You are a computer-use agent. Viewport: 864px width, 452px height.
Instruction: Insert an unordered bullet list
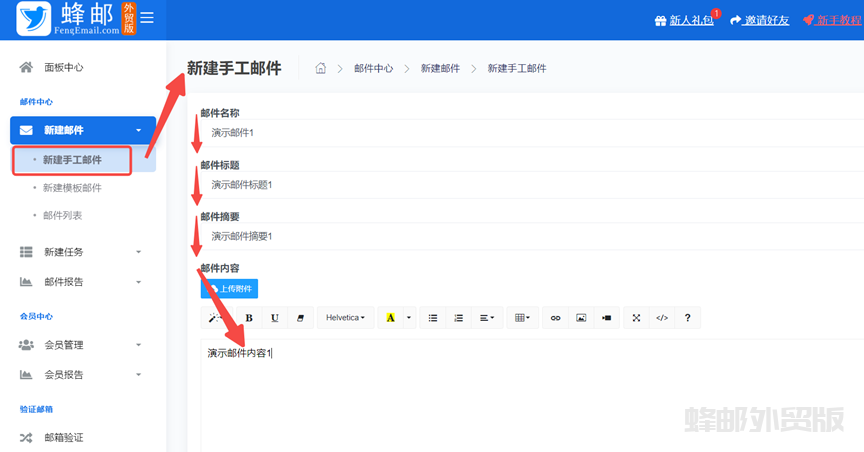(433, 318)
